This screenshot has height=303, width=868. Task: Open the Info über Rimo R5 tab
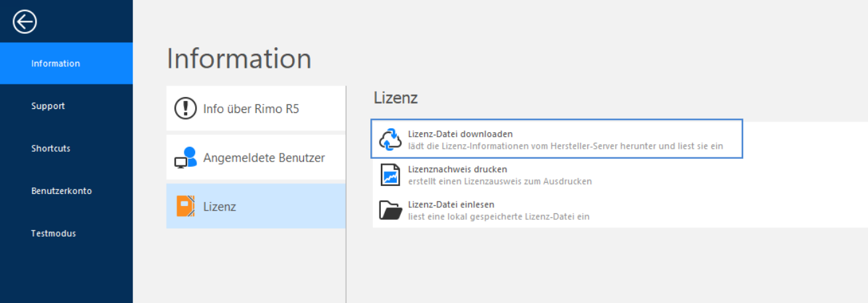click(256, 108)
